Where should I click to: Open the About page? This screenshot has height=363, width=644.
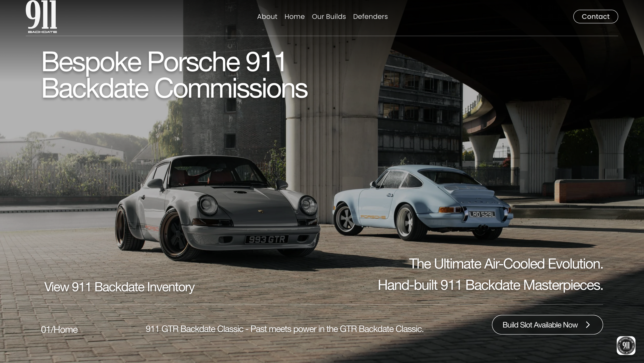coord(267,16)
